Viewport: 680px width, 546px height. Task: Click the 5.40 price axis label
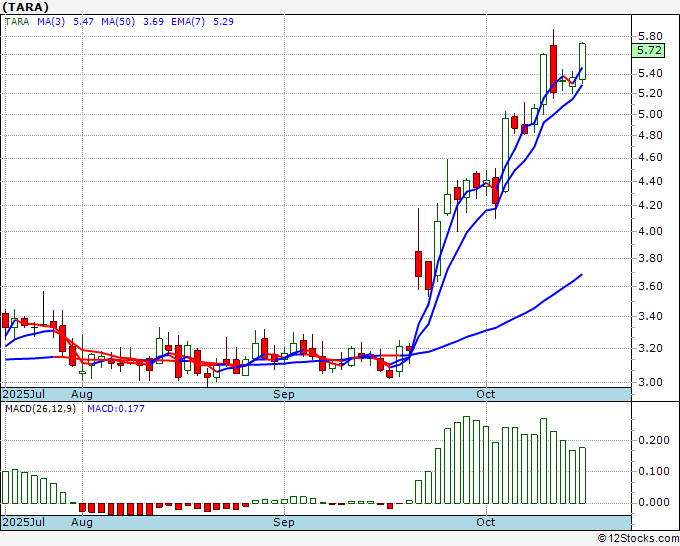point(650,73)
